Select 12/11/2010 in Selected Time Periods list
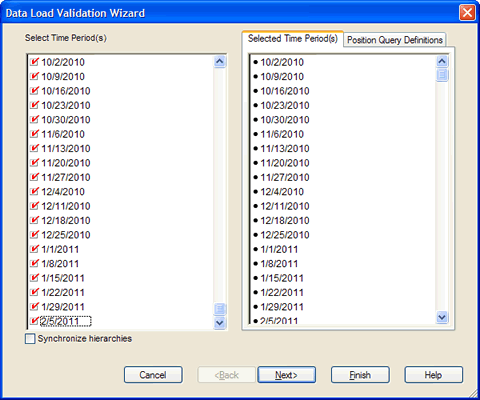The height and width of the screenshot is (400, 480). tap(285, 206)
